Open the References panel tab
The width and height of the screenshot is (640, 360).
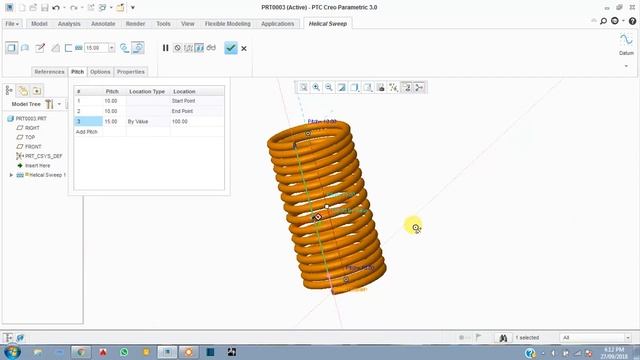(x=49, y=72)
